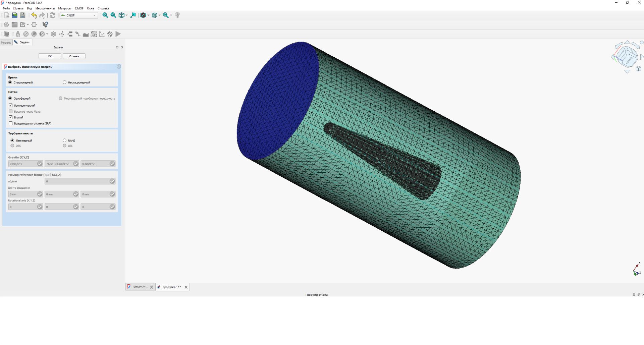Start the CFD solver run

118,34
